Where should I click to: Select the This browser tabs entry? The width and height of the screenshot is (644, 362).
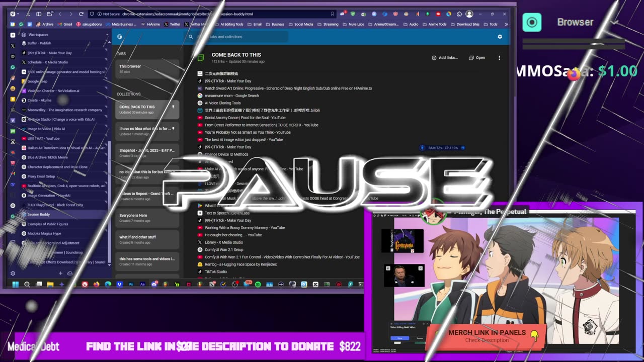pos(147,69)
